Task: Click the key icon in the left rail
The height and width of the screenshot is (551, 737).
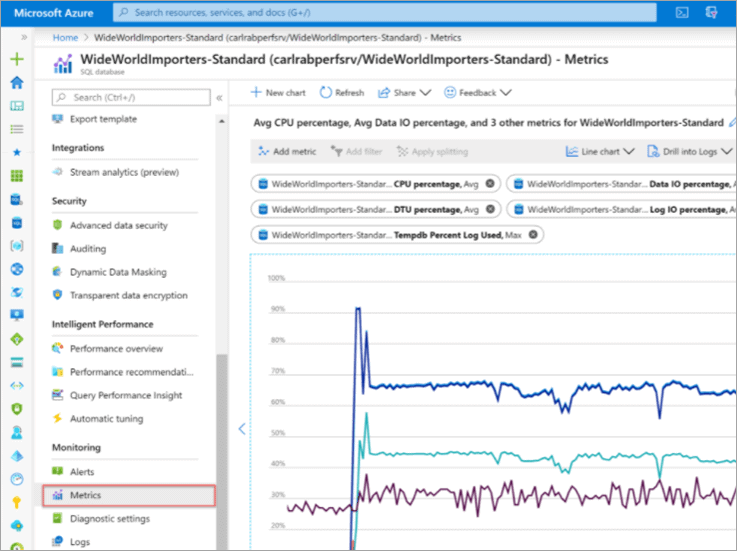Action: point(17,503)
